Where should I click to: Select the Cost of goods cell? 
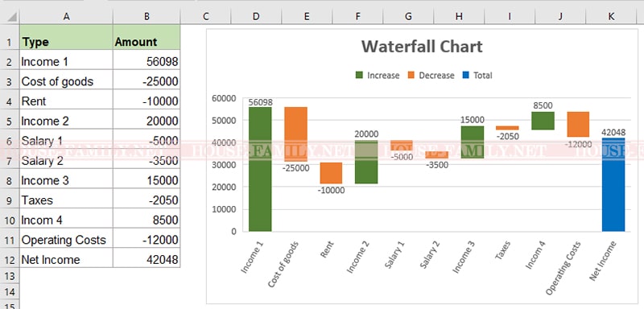[x=66, y=81]
